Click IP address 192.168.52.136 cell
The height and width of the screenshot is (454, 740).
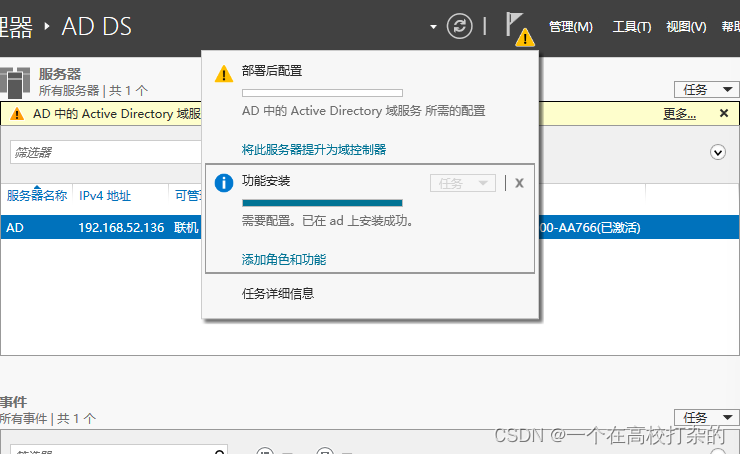[x=121, y=227]
